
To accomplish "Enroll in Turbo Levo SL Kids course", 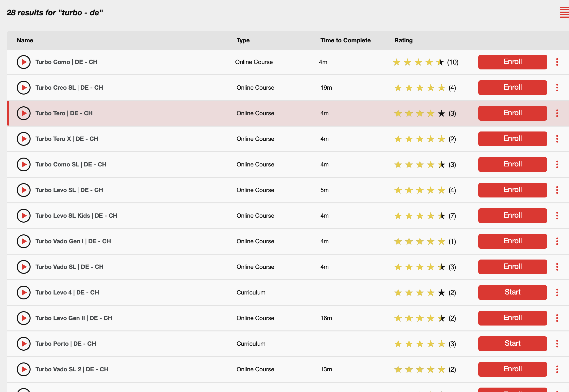I will pyautogui.click(x=513, y=216).
